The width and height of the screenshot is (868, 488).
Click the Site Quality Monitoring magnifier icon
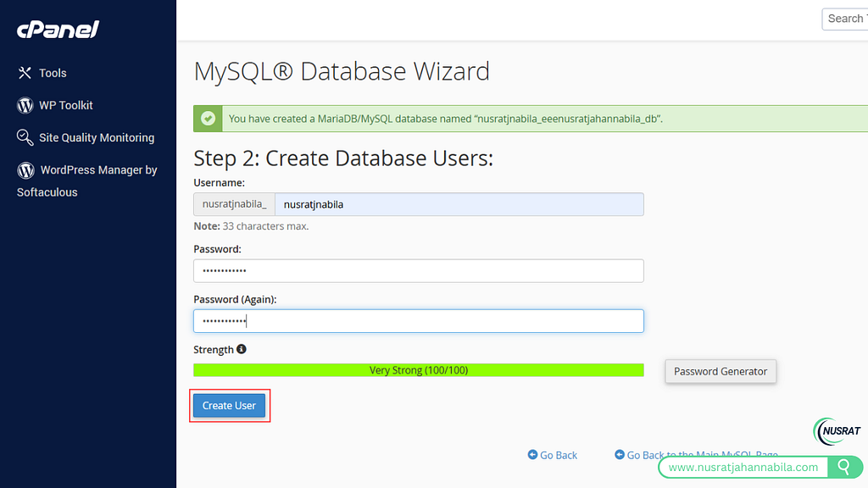25,137
